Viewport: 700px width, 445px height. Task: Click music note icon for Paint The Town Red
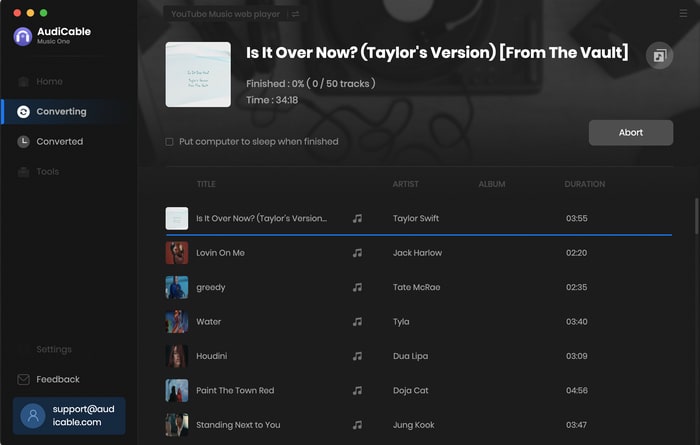coord(357,390)
